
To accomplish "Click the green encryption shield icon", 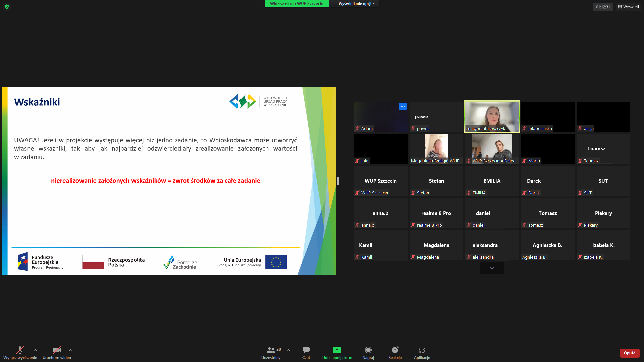I will pyautogui.click(x=7, y=7).
